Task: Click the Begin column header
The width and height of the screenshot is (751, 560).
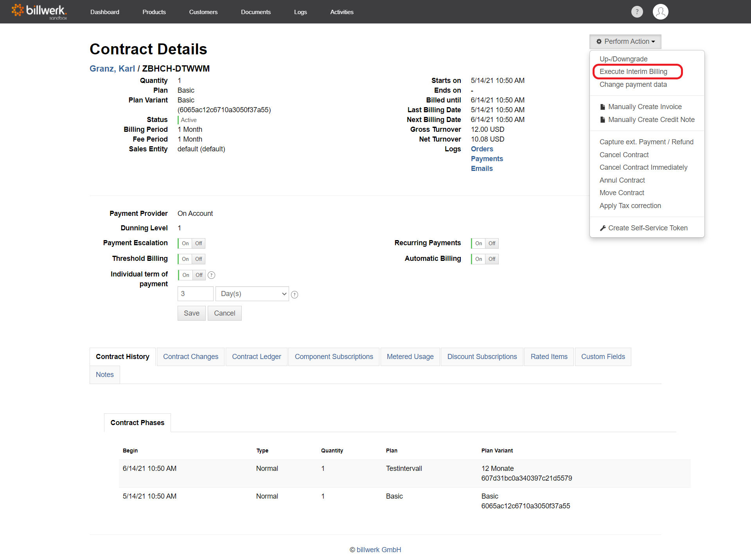Action: pos(130,451)
